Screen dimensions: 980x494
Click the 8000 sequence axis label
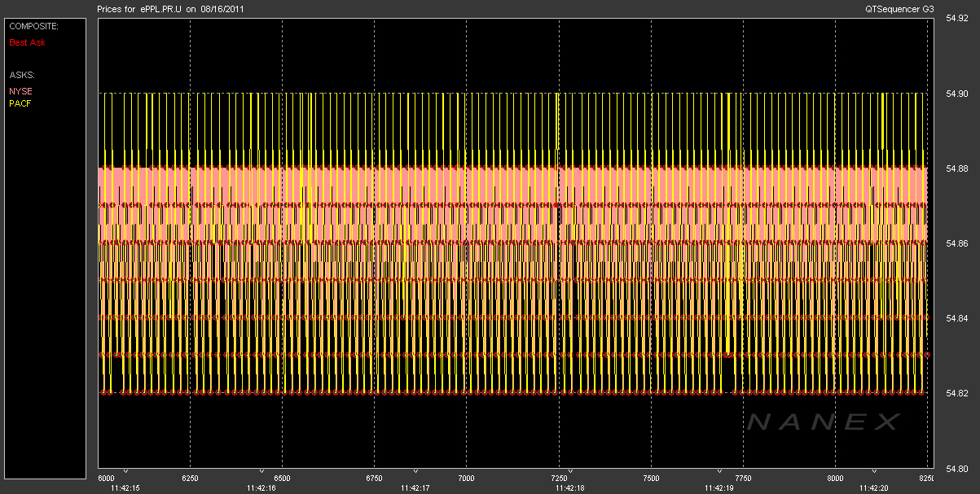pos(836,478)
